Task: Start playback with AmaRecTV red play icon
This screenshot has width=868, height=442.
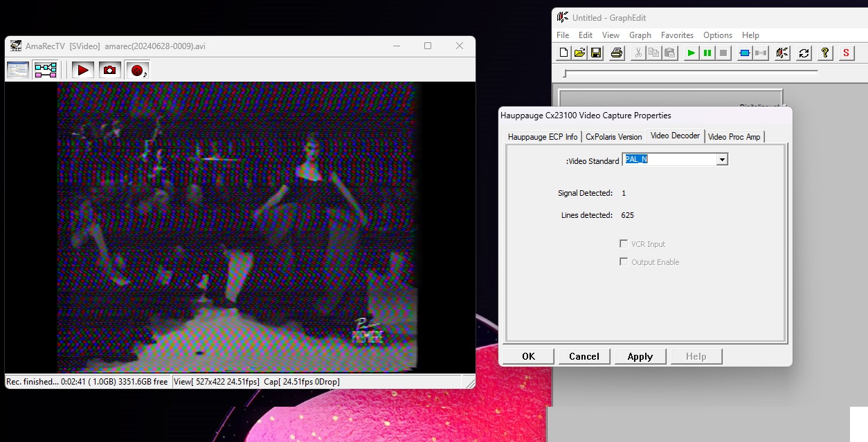Action: pos(83,69)
